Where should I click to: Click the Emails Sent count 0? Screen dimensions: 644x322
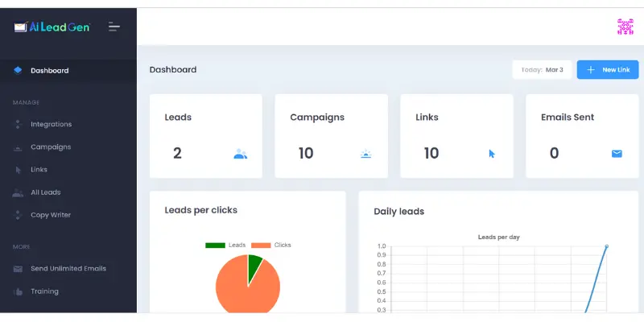coord(554,154)
